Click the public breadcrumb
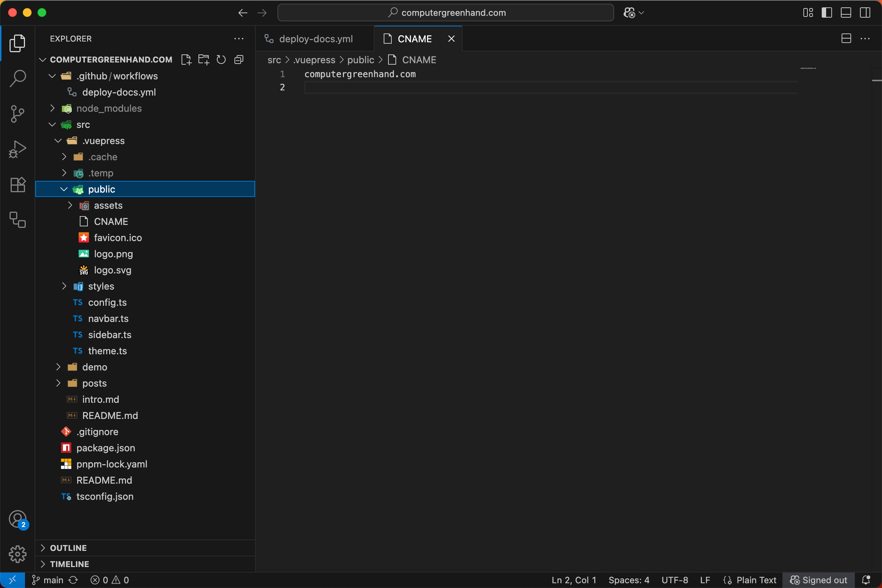The width and height of the screenshot is (882, 588). (361, 60)
